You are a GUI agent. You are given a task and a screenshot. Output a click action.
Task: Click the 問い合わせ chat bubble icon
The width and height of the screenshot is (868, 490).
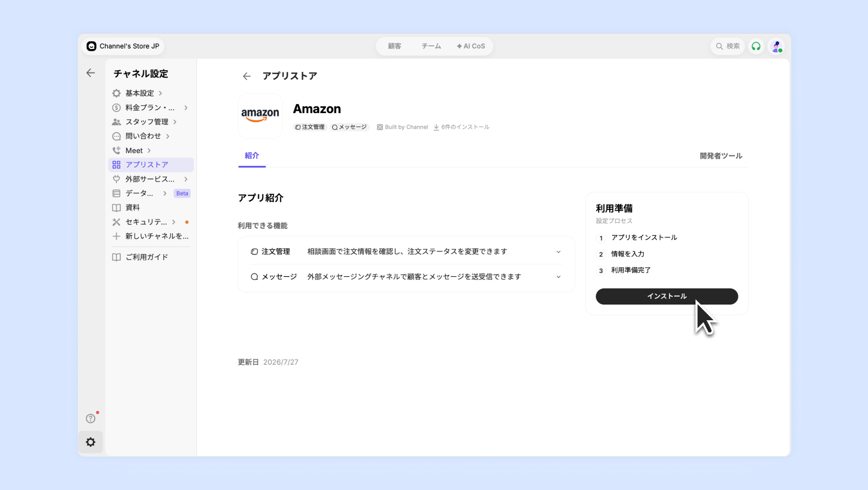coord(116,136)
